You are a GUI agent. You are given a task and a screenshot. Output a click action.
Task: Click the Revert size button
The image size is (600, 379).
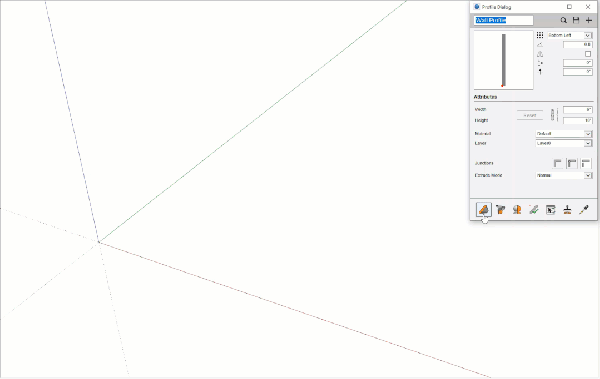click(x=530, y=115)
